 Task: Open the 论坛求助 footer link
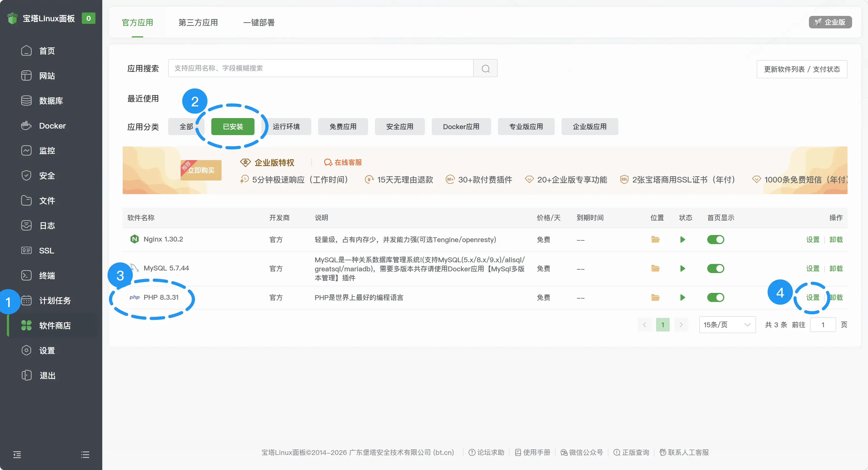click(x=487, y=452)
